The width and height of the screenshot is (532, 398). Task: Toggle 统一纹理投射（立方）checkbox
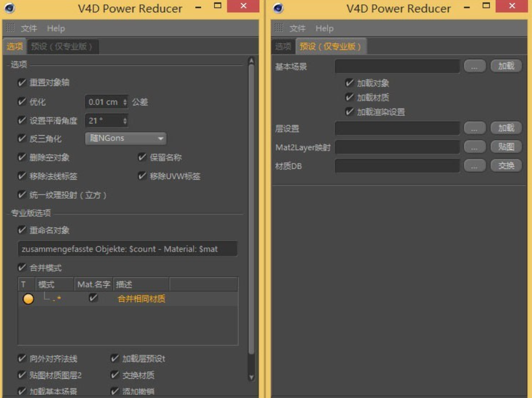(22, 194)
